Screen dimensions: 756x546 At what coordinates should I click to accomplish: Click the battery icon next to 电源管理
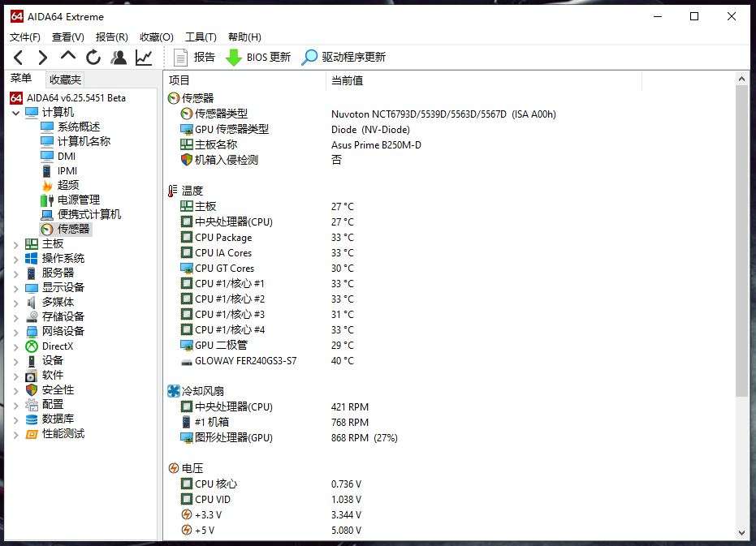point(47,200)
